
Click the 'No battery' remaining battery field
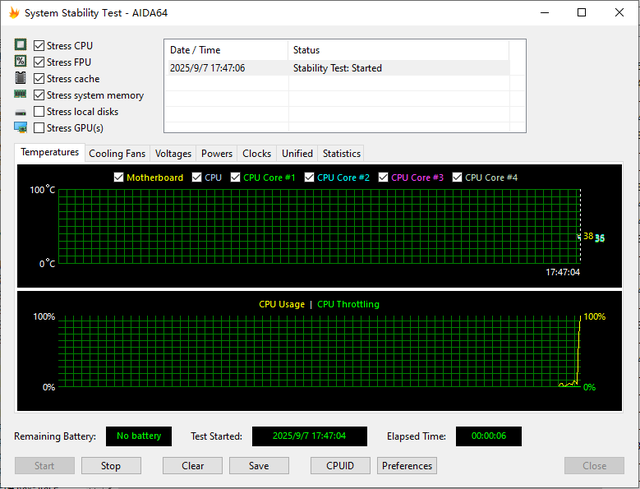(139, 436)
